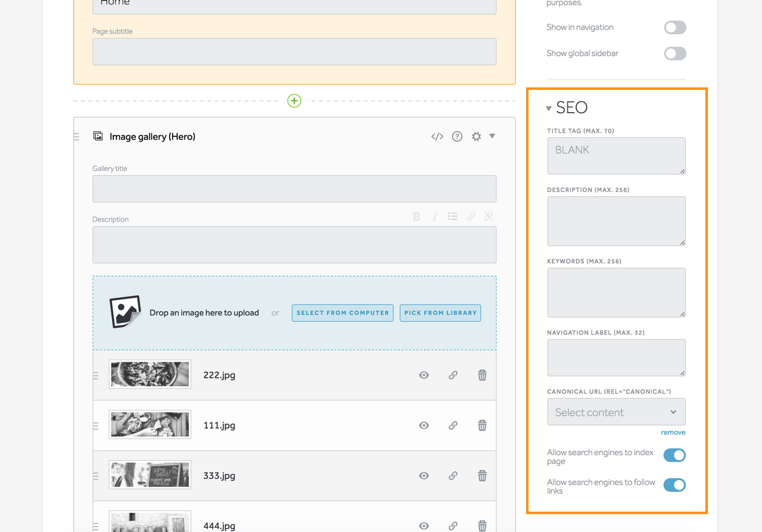
Task: Toggle visibility of 222.jpg
Action: tap(424, 375)
